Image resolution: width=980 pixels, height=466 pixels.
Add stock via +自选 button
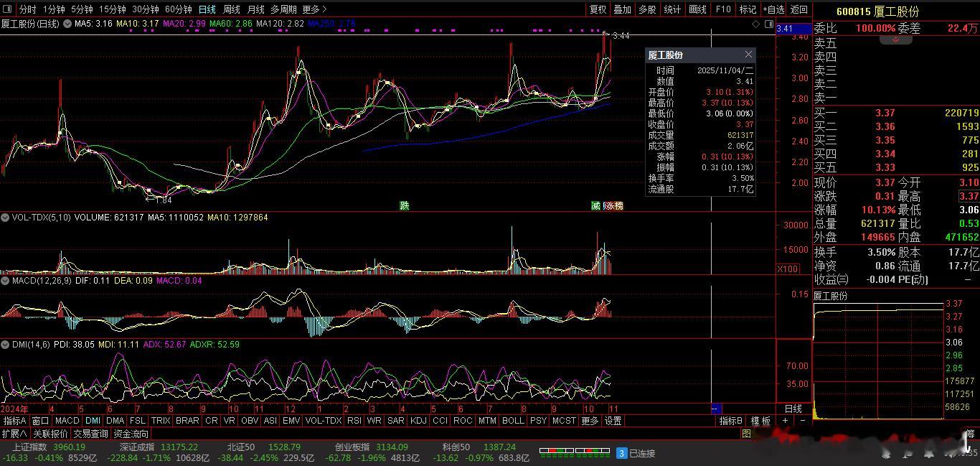pyautogui.click(x=773, y=9)
